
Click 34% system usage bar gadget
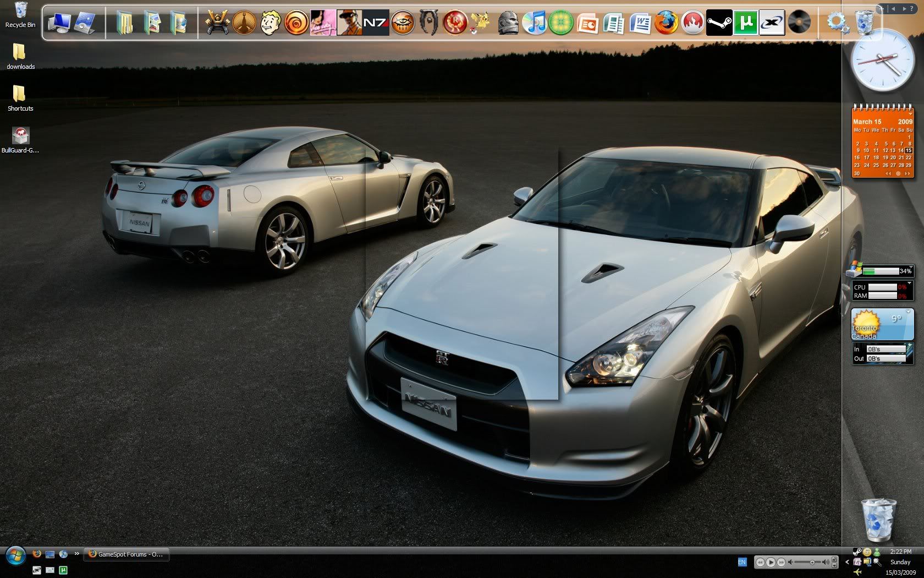coord(880,270)
